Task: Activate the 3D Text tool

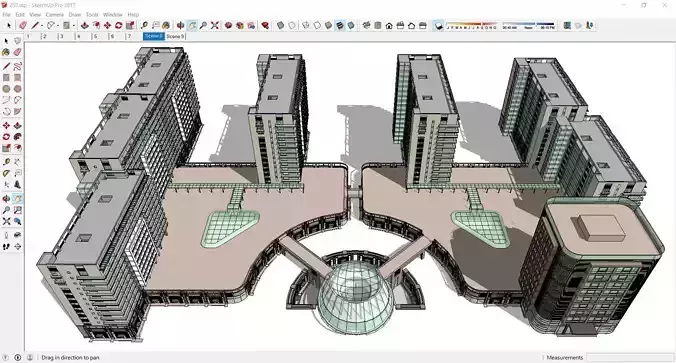Action: (17, 185)
